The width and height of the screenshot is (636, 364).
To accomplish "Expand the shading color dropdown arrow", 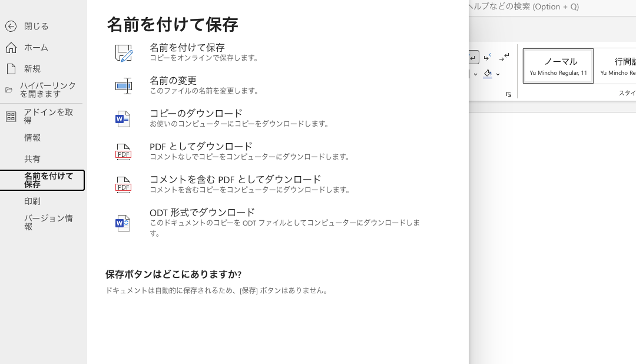I will pyautogui.click(x=498, y=74).
